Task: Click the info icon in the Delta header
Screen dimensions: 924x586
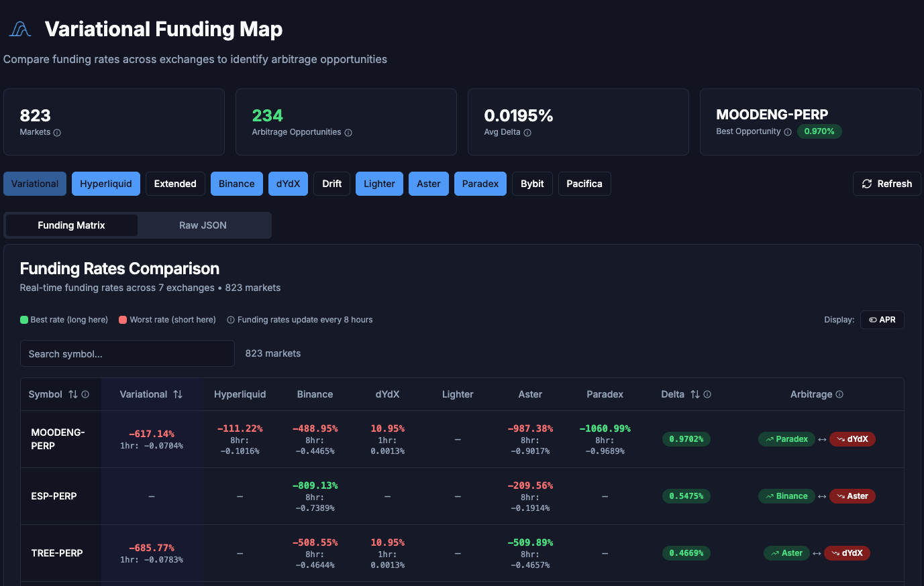Action: pos(707,394)
